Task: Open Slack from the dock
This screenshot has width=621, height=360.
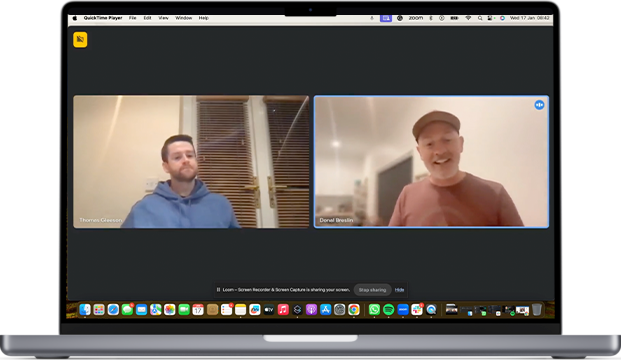Action: coord(417,310)
